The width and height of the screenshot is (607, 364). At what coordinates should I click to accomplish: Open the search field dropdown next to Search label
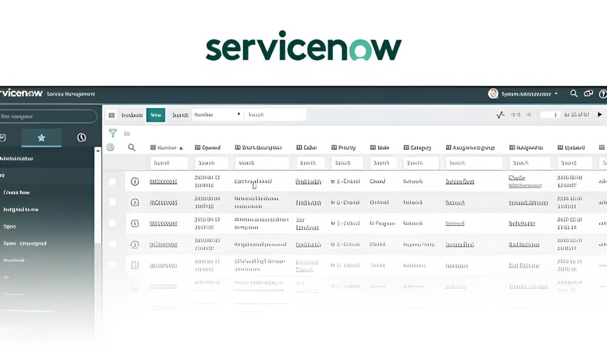(217, 115)
